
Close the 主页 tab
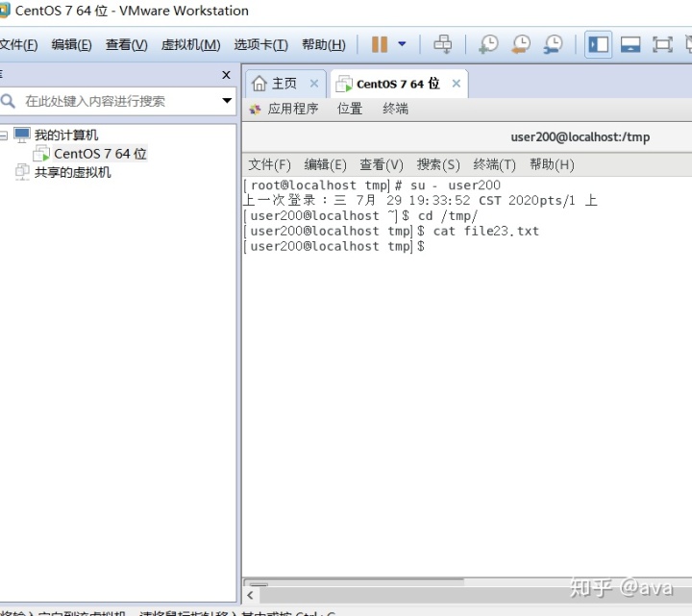[314, 84]
